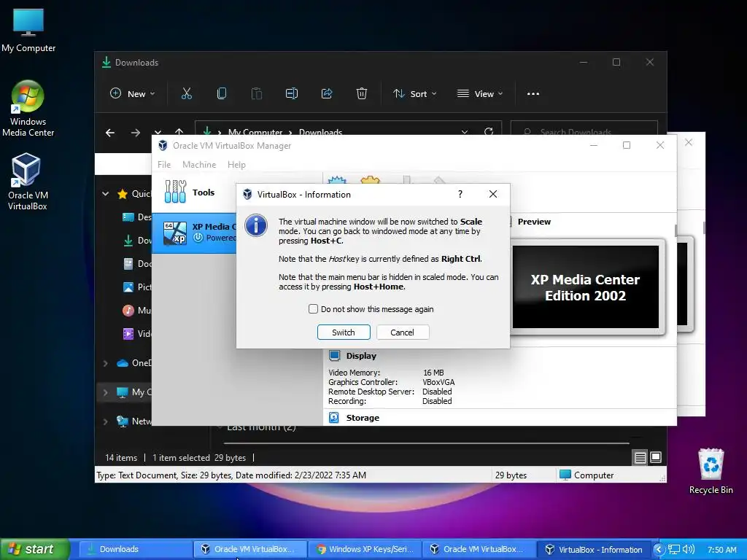
Task: Click the 'Preview' section header
Action: coord(534,222)
